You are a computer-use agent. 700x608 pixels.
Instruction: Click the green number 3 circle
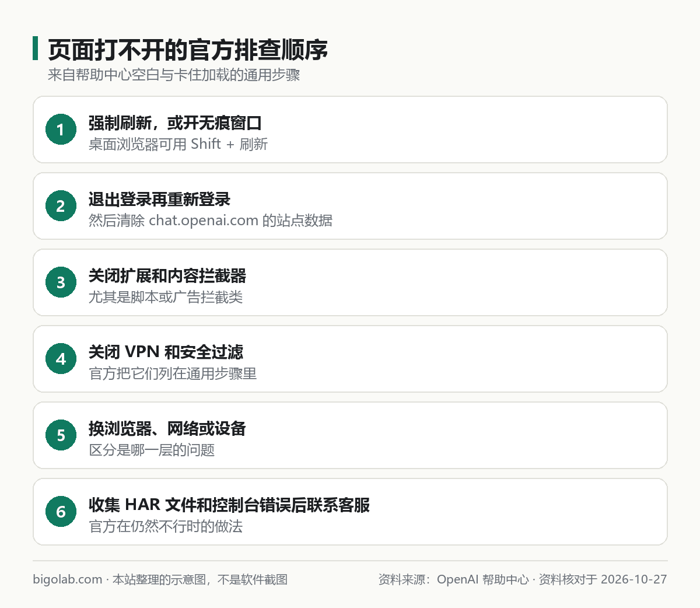[61, 282]
